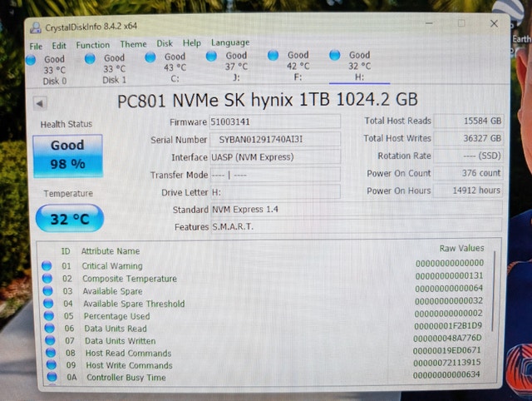Click Total Host Writes value 36327 GB
Image resolution: width=532 pixels, height=401 pixels.
pos(468,138)
